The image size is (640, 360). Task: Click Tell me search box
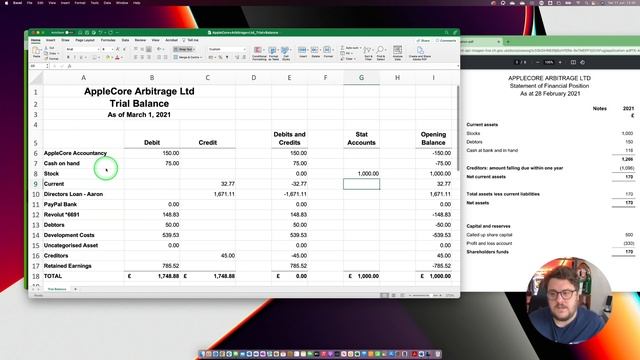(x=191, y=40)
